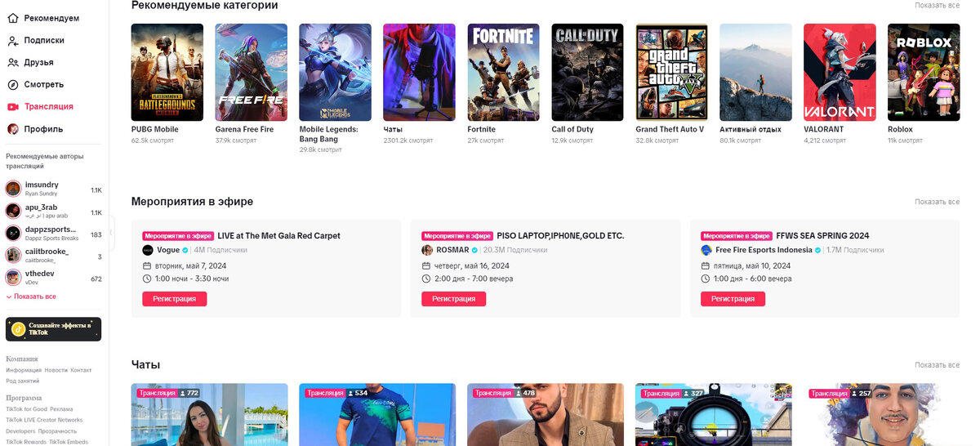980x446 pixels.
Task: Open the Call of Duty category thumbnail
Action: click(x=588, y=72)
